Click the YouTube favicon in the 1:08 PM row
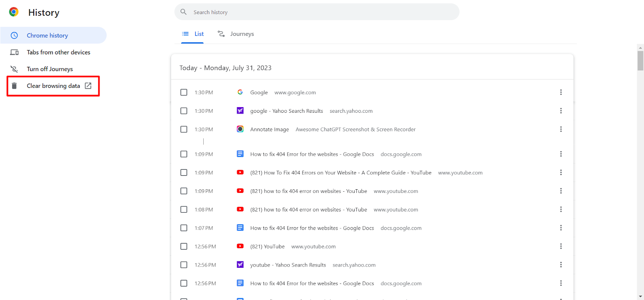 [240, 209]
